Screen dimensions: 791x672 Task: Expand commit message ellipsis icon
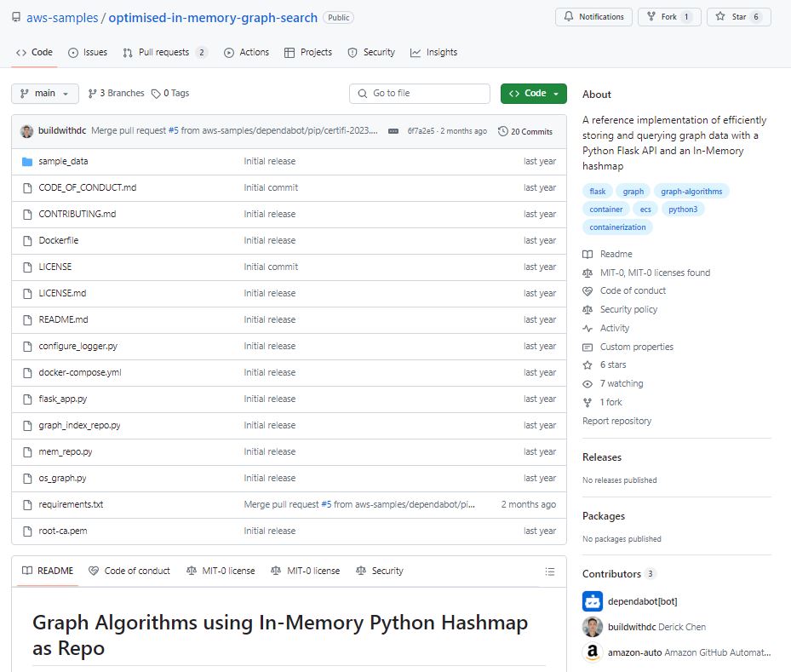coord(393,131)
